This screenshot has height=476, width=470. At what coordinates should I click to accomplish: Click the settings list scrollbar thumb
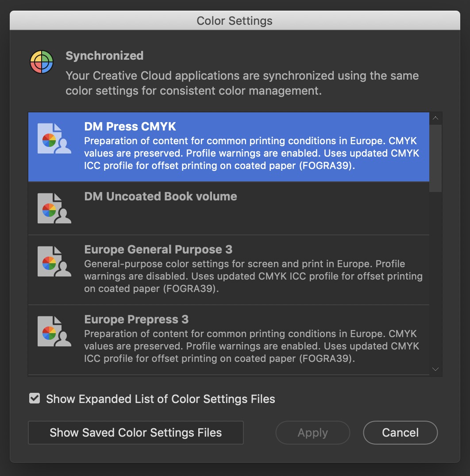[x=435, y=157]
